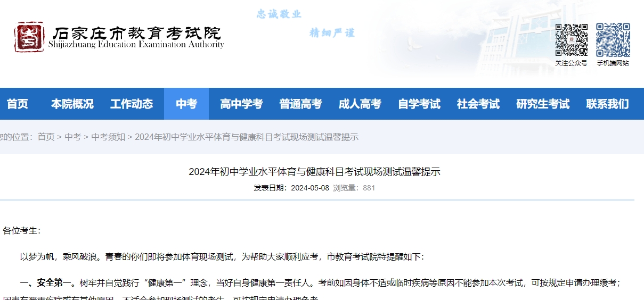Click the 关注公众号 QR code
Viewport: 644px width, 300px height.
pos(571,40)
